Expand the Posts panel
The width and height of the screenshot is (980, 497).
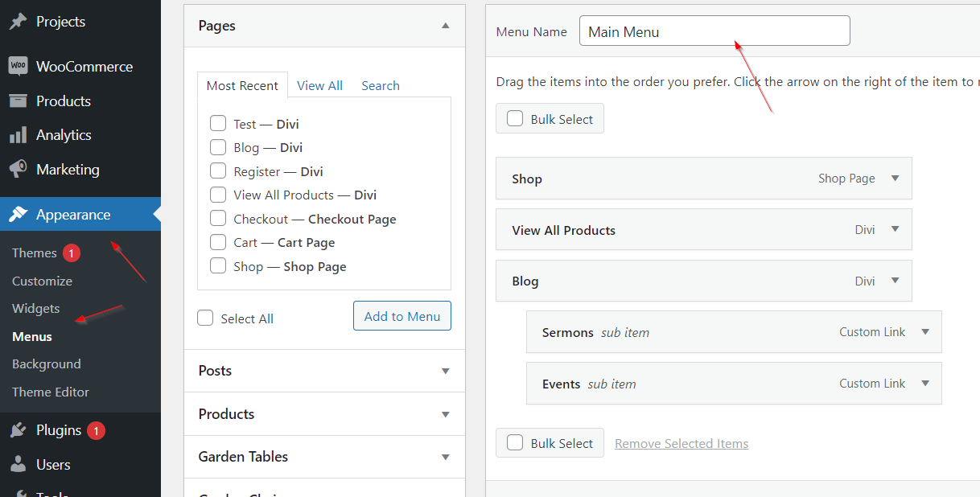[445, 371]
